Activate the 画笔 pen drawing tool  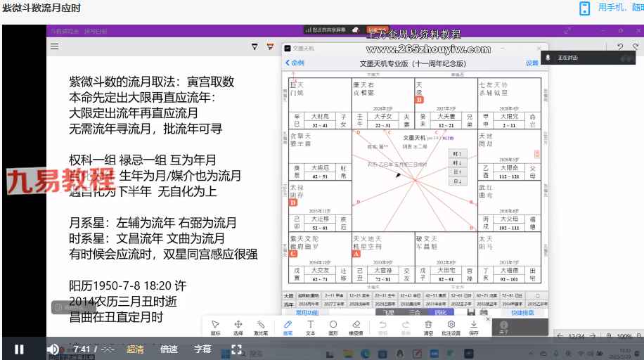[x=287, y=327]
